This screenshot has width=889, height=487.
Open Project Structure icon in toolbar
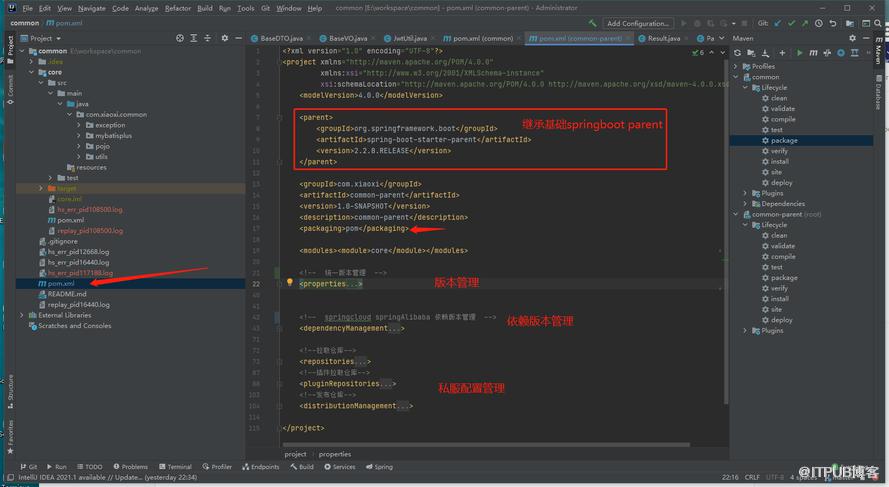849,23
